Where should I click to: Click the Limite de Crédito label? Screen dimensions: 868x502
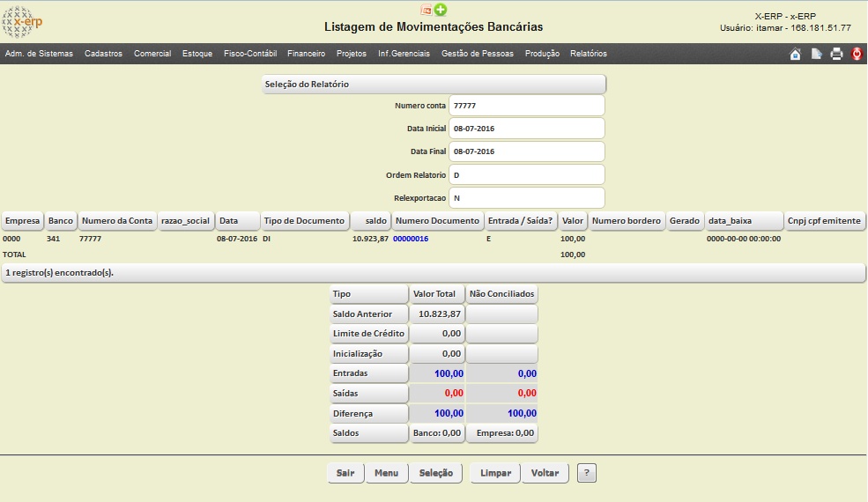(368, 334)
